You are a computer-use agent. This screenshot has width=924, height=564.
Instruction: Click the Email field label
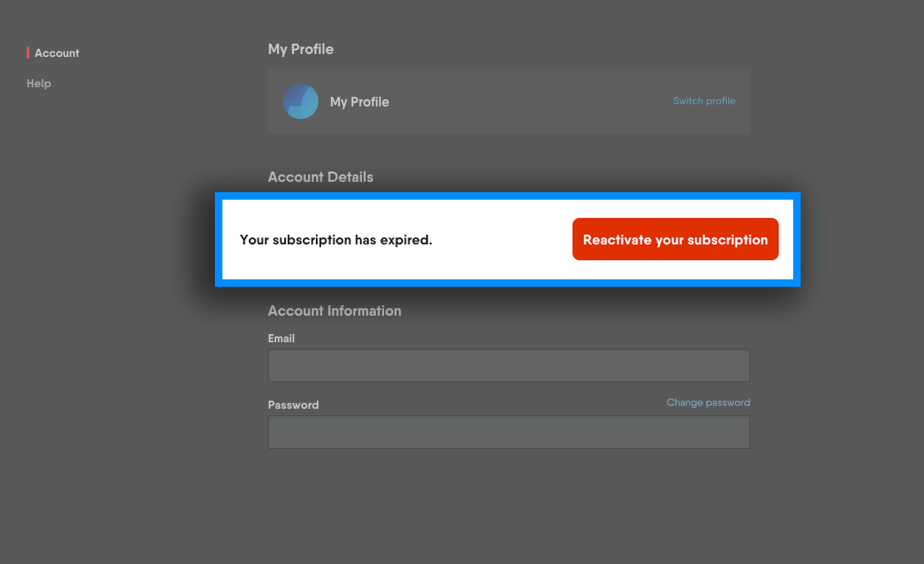click(281, 339)
